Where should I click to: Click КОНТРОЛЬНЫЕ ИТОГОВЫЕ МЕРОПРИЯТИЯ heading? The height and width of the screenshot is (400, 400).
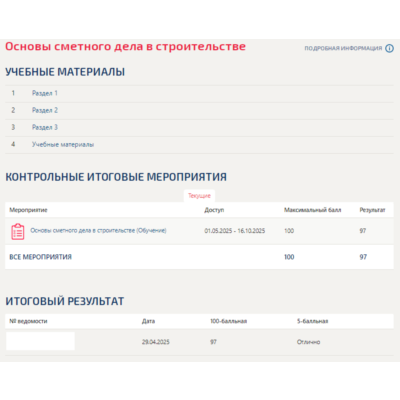[x=116, y=177]
